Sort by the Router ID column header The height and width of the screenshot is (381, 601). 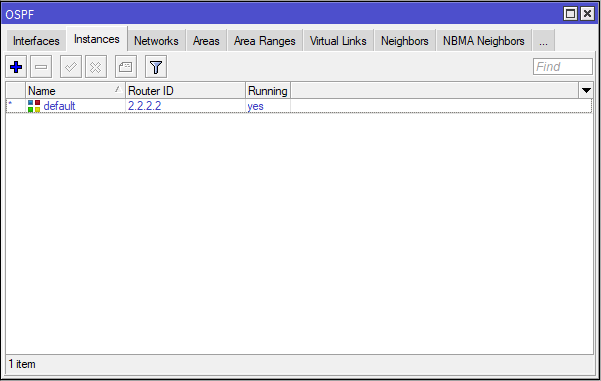click(x=185, y=91)
